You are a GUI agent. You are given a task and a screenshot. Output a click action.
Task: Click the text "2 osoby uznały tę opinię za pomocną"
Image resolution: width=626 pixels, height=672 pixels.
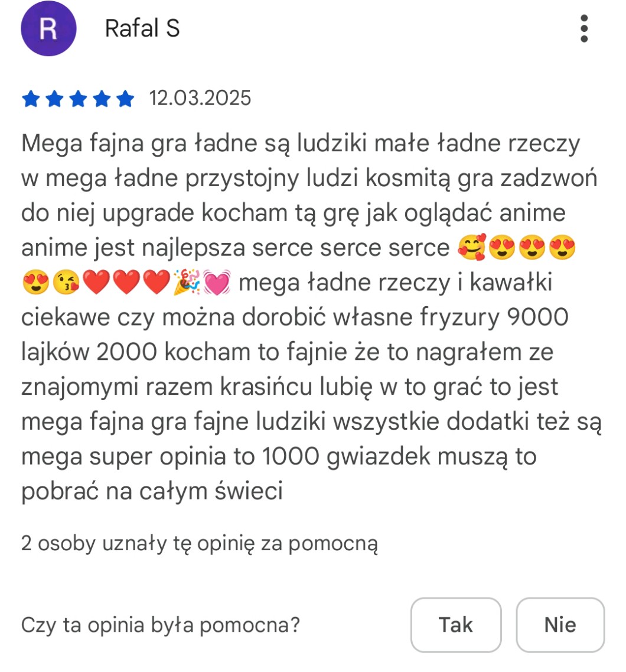[x=200, y=544]
